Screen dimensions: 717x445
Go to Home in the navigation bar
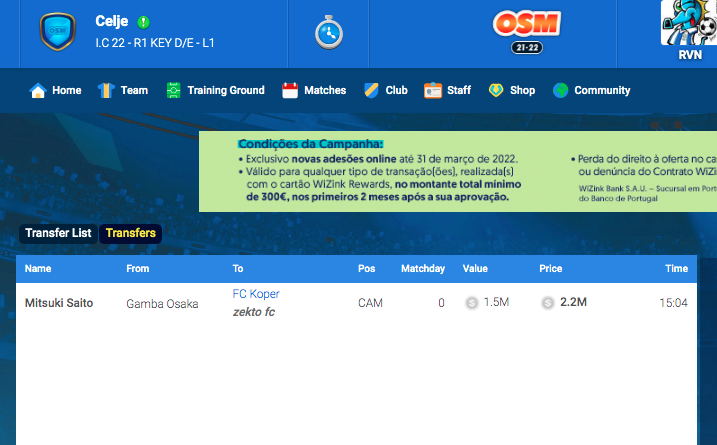click(x=56, y=90)
